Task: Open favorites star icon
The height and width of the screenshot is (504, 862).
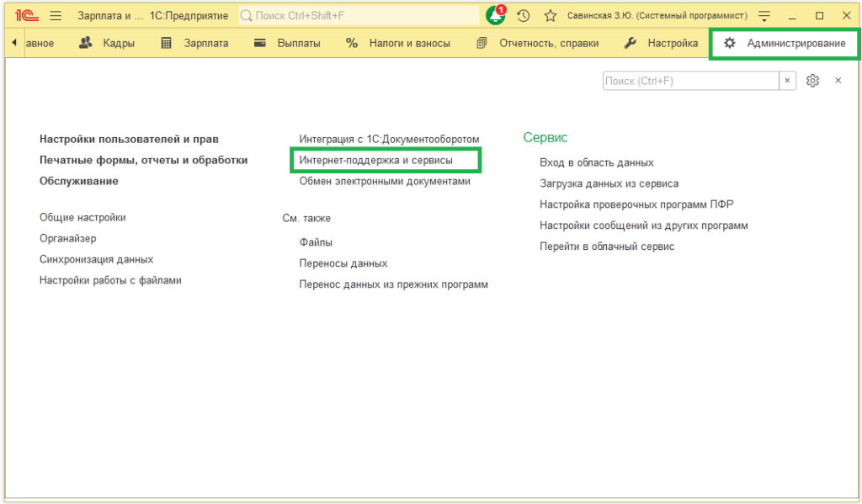Action: click(x=551, y=16)
